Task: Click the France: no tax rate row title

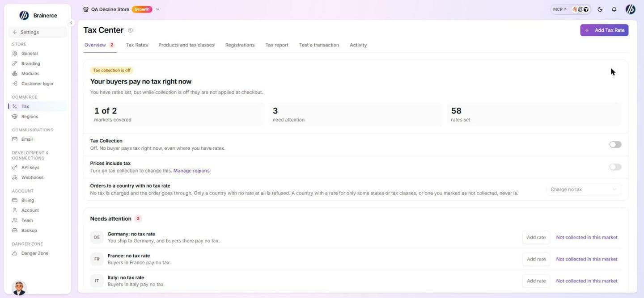Action: click(129, 256)
